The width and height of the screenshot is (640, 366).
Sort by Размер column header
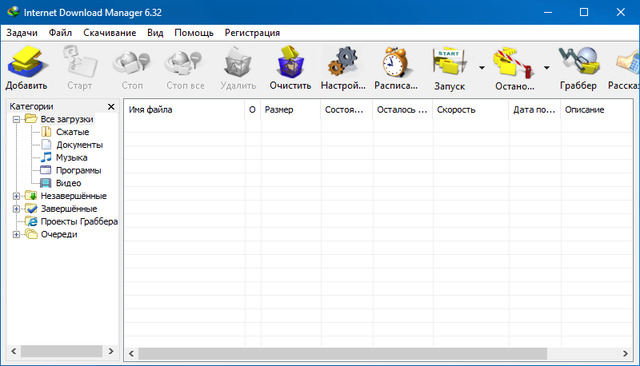(x=291, y=109)
